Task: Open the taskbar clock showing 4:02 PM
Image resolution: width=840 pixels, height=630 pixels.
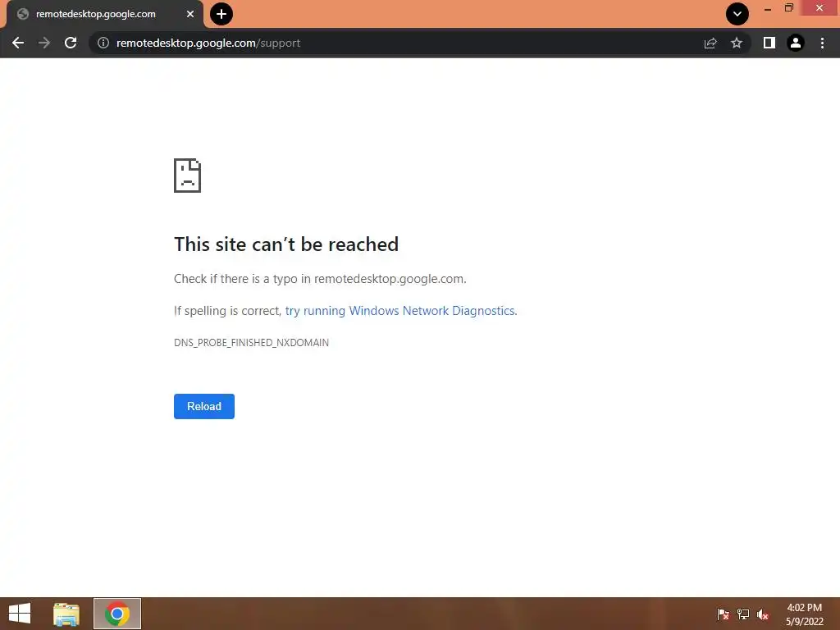Action: tap(804, 614)
